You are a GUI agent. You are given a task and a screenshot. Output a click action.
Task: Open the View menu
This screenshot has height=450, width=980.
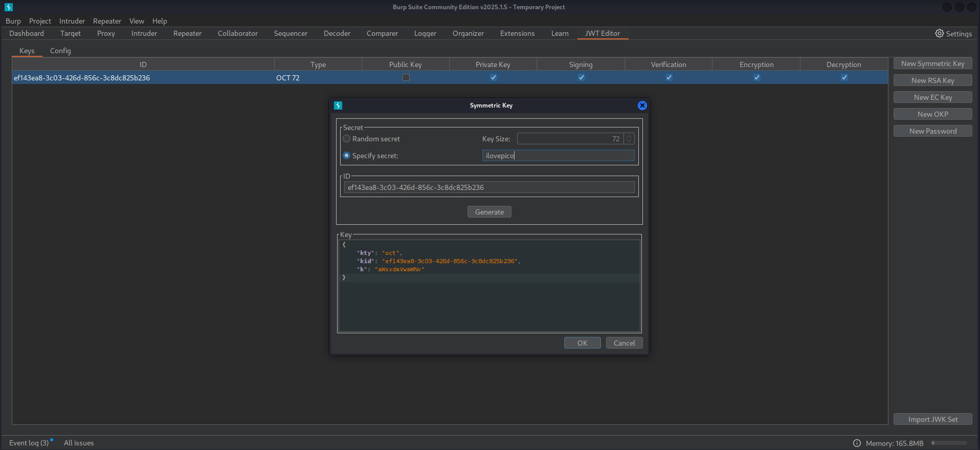coord(137,21)
